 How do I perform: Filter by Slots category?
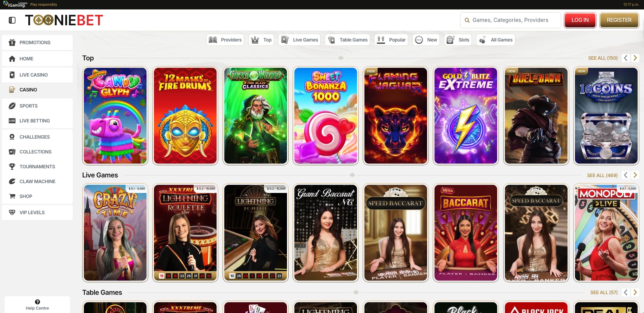pyautogui.click(x=458, y=40)
